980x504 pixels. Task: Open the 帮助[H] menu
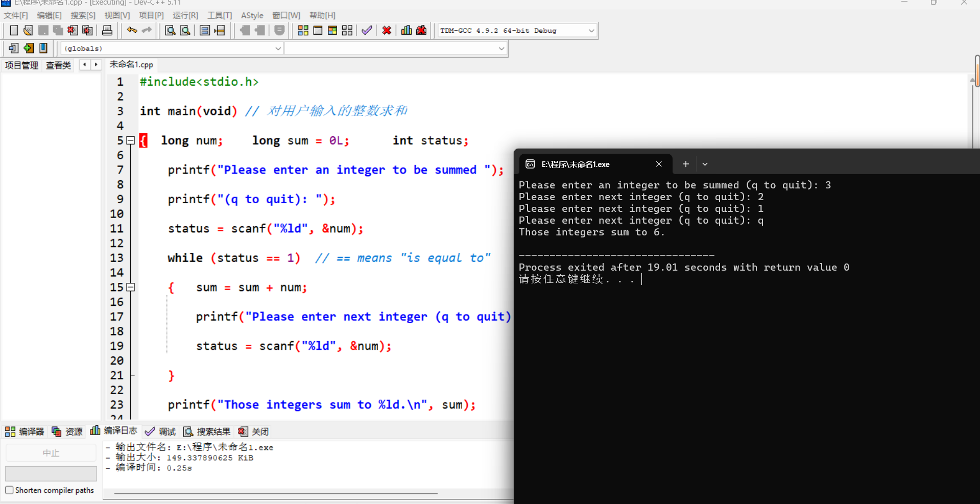322,15
